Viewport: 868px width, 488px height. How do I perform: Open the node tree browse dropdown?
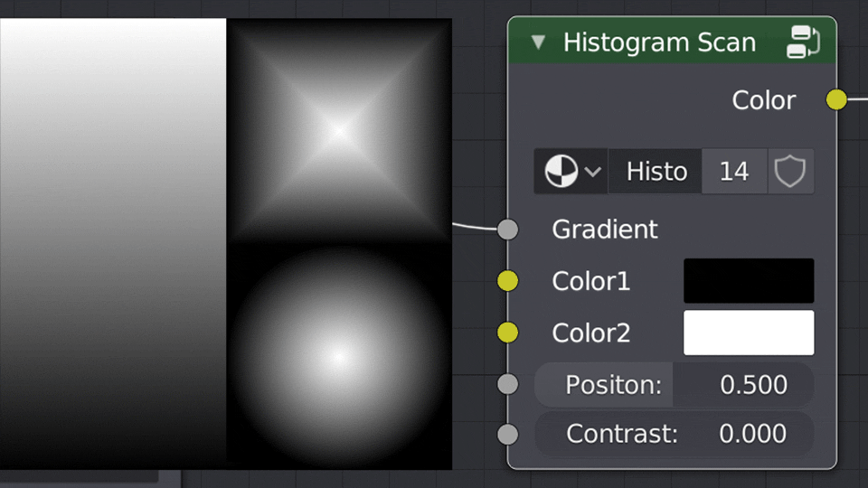pyautogui.click(x=571, y=172)
